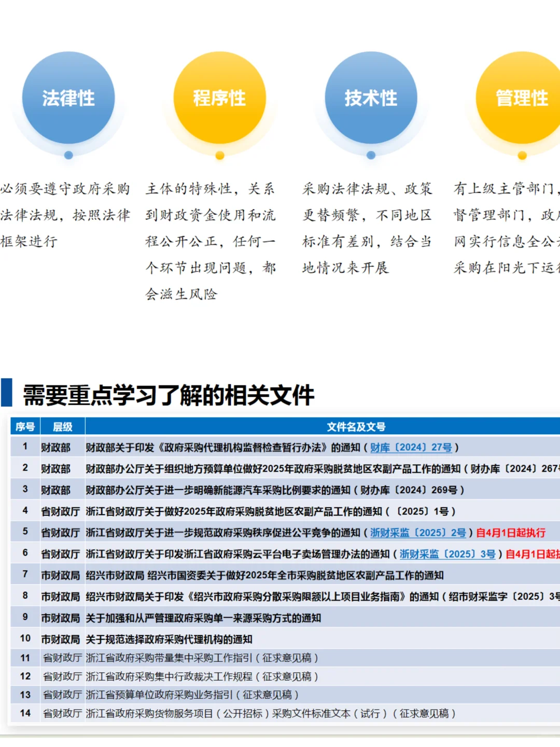Click red text 自4月1日起执行 in row 5
Viewport: 560px width, 747px height.
[511, 533]
